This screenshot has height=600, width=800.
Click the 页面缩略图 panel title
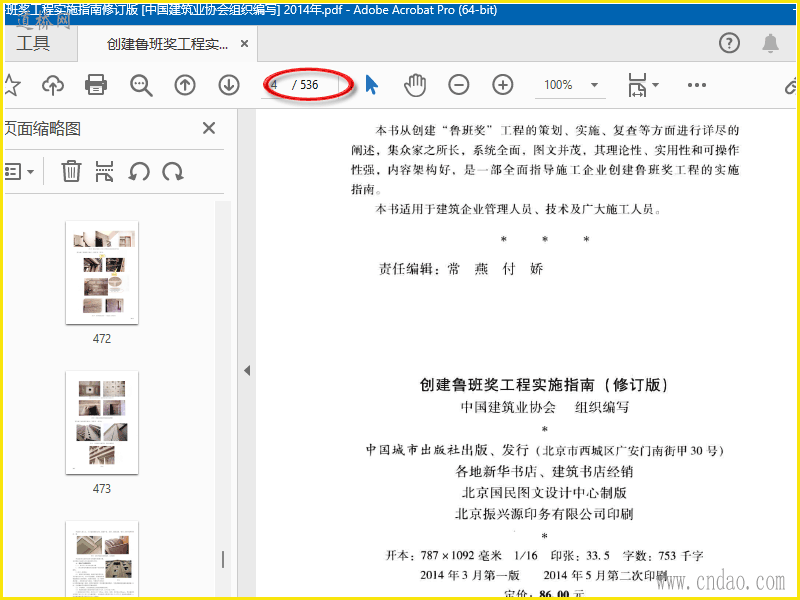(x=42, y=129)
